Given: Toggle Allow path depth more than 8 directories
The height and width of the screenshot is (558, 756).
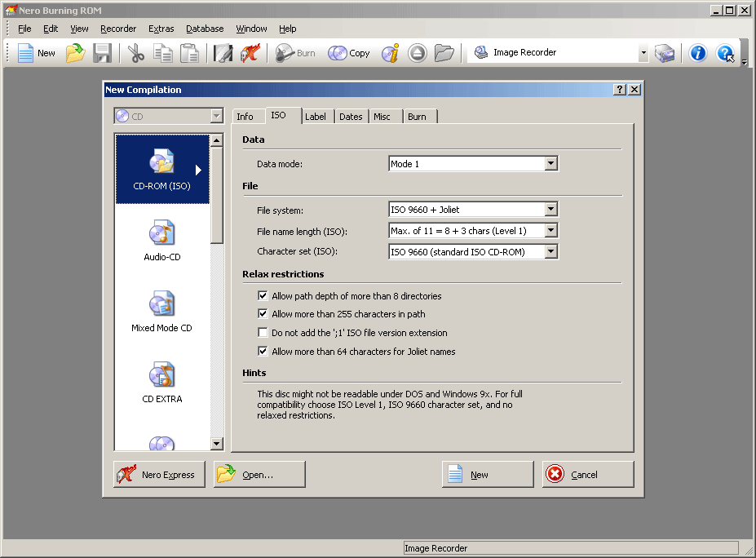Looking at the screenshot, I should coord(263,295).
